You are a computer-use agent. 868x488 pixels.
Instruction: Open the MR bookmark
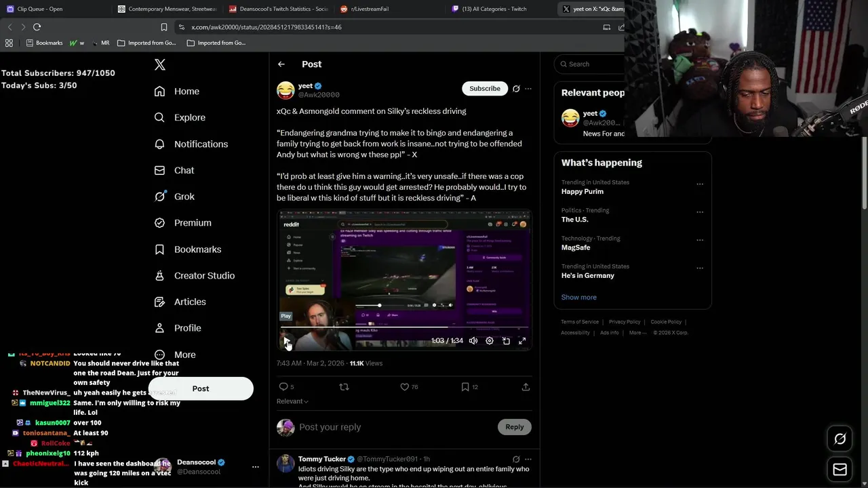[100, 43]
